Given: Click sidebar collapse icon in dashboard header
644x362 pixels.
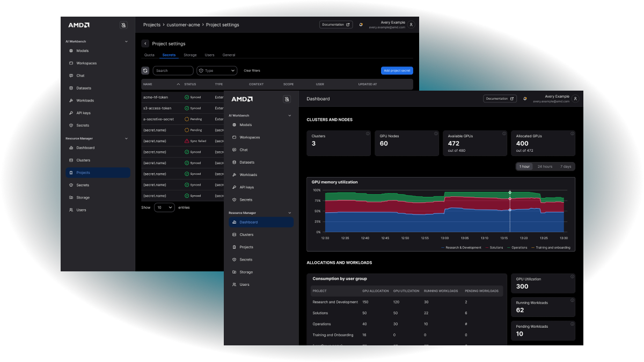Looking at the screenshot, I should 287,99.
